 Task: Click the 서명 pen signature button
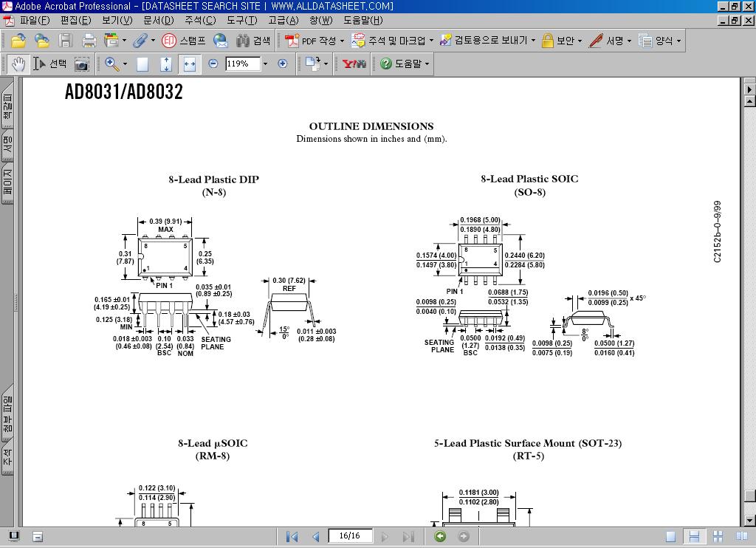[605, 41]
